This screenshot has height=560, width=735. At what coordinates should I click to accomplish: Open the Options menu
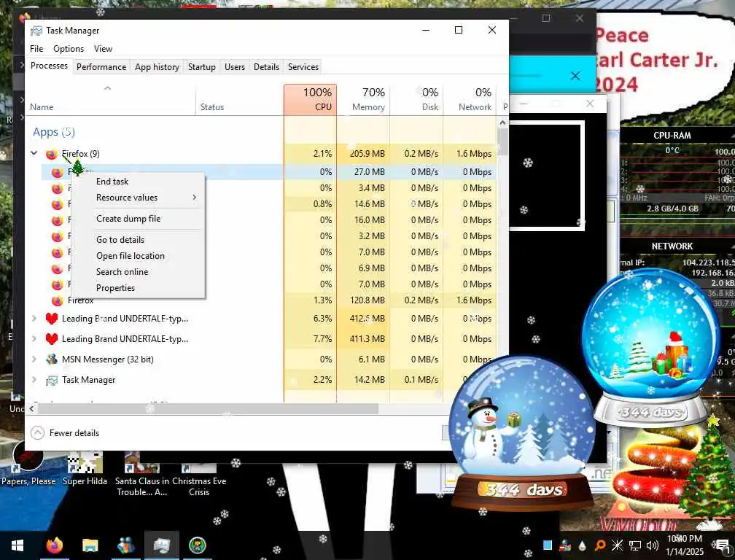[69, 49]
